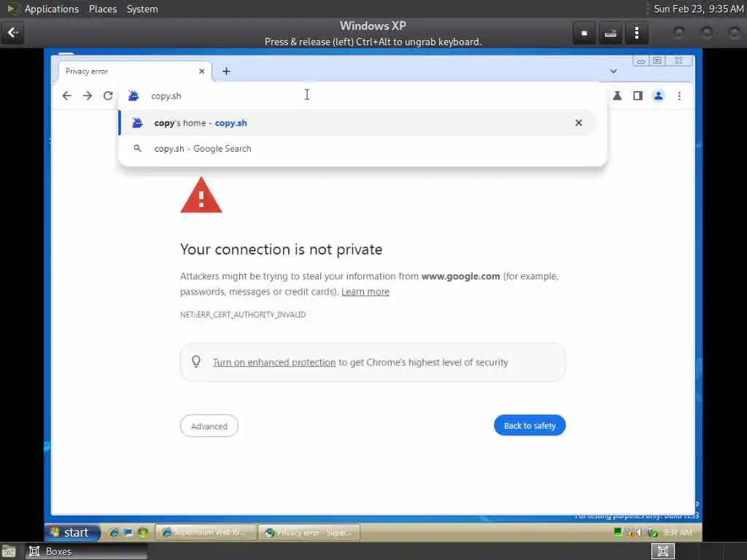Click the Your connection is not private heading
Screen dimensions: 747x560
click(281, 249)
